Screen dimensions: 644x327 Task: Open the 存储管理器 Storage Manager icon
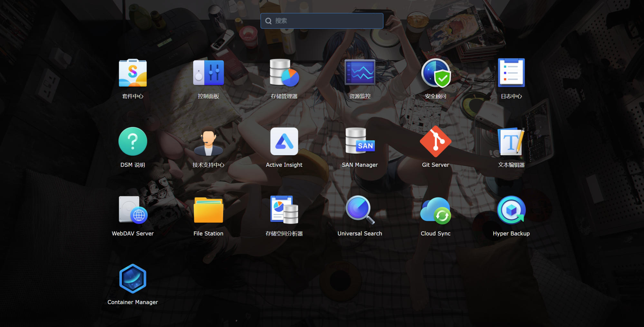(x=284, y=73)
